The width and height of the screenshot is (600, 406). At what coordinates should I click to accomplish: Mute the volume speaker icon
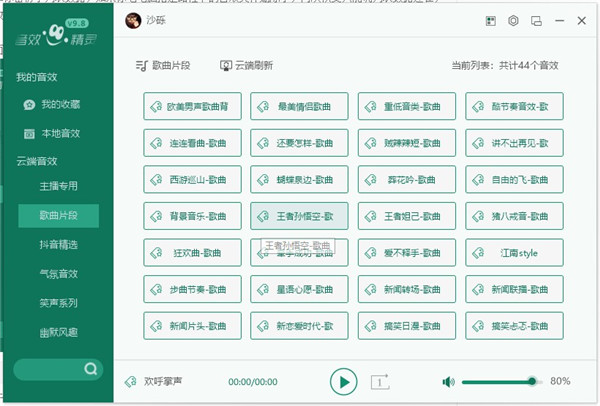[x=448, y=381]
